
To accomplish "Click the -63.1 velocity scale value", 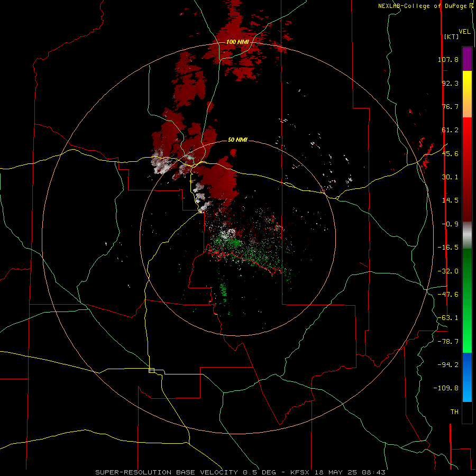I will tap(448, 318).
